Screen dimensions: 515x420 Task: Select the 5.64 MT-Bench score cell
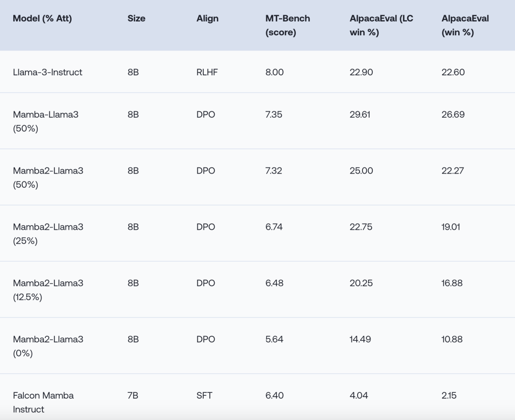click(x=274, y=339)
